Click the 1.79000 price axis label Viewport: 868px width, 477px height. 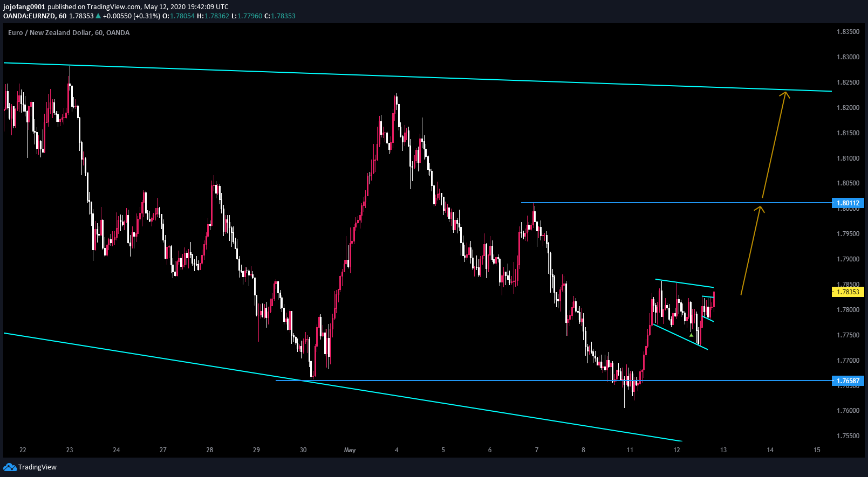click(848, 259)
